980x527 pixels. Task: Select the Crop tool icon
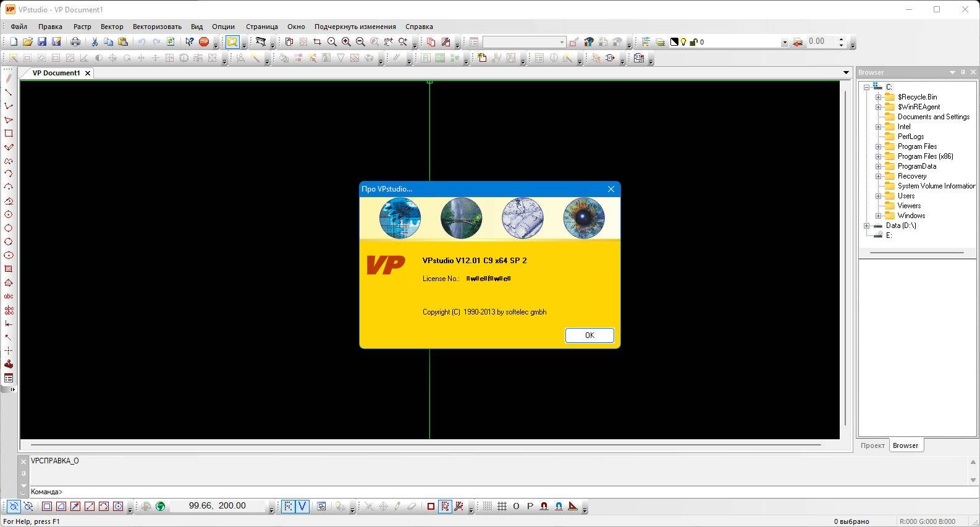318,41
